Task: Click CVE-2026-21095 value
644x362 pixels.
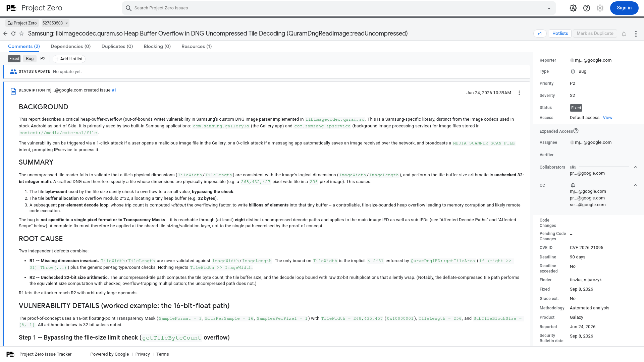Action: tap(587, 248)
